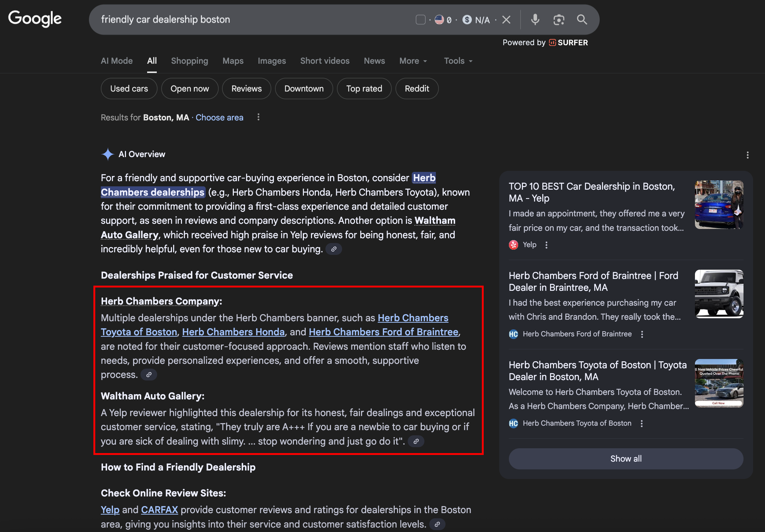Click source link icon after 'process.'
This screenshot has height=532, width=765.
point(149,375)
